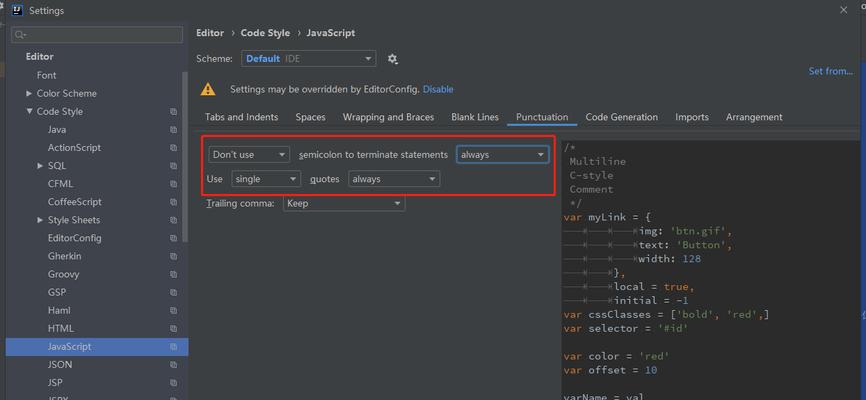The height and width of the screenshot is (400, 866).
Task: Select CoffeeScript code style
Action: click(75, 202)
